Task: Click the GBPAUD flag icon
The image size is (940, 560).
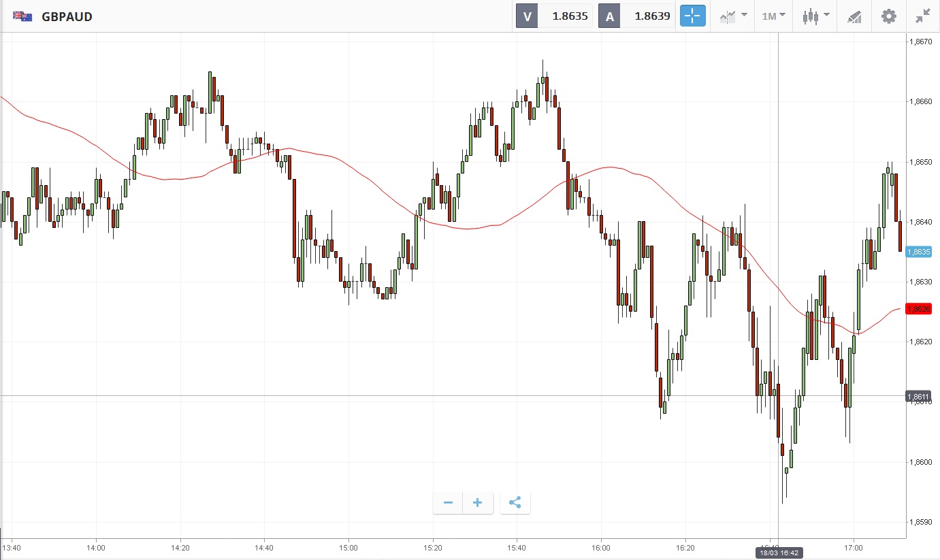Action: click(22, 16)
